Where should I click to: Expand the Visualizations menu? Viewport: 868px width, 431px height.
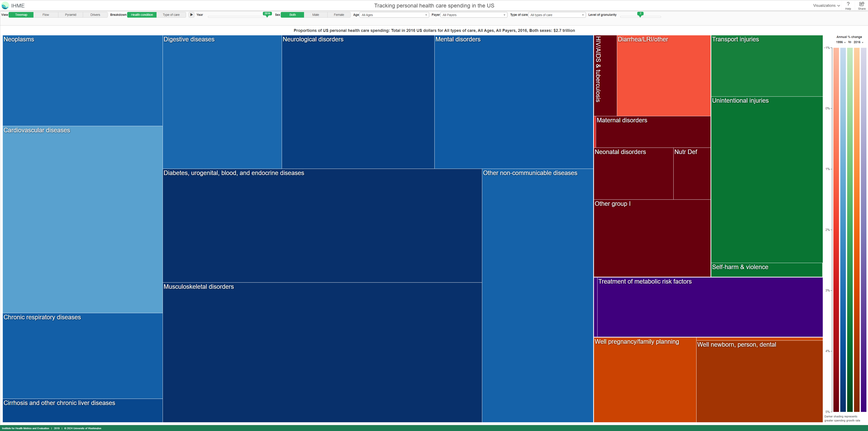click(x=826, y=5)
